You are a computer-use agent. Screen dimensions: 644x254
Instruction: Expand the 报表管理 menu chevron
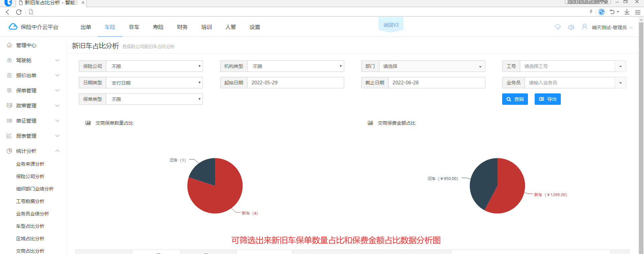pos(57,136)
